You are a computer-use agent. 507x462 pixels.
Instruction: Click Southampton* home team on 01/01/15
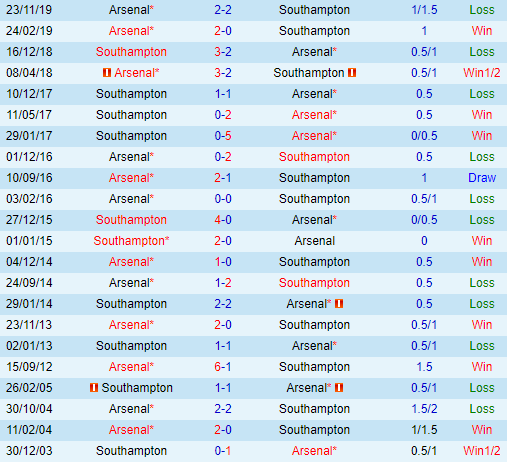click(131, 241)
